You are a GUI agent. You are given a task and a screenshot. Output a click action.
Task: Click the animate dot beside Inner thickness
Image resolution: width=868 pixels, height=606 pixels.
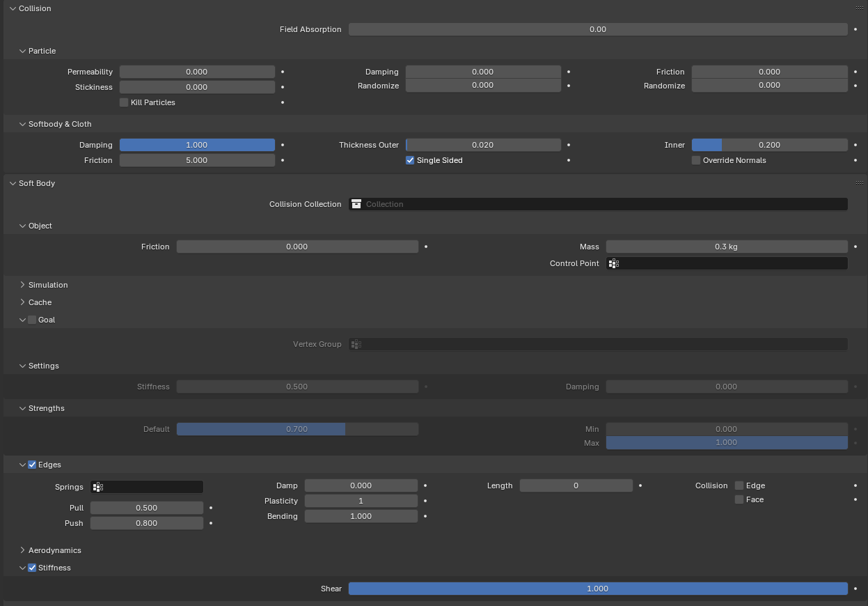point(855,145)
